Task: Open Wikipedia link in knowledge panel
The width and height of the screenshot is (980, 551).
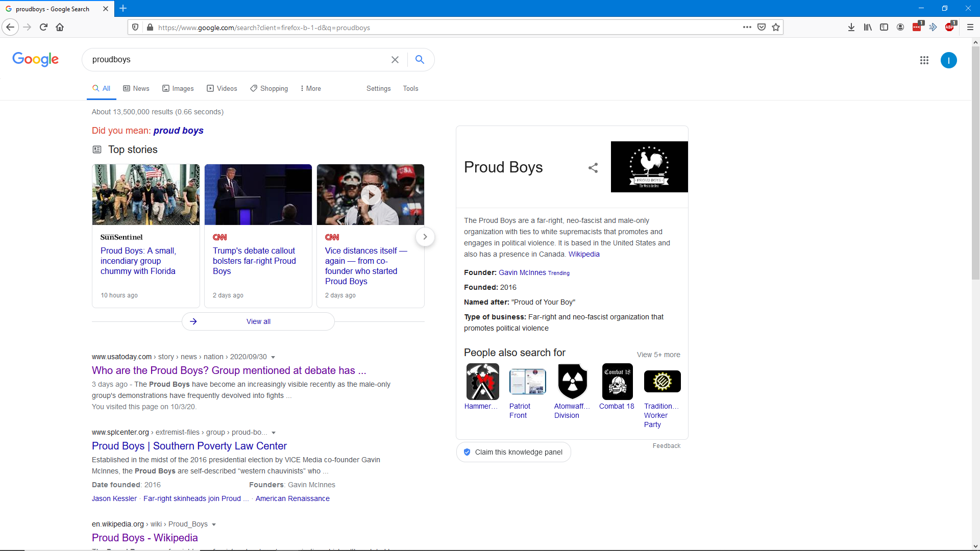Action: [584, 254]
